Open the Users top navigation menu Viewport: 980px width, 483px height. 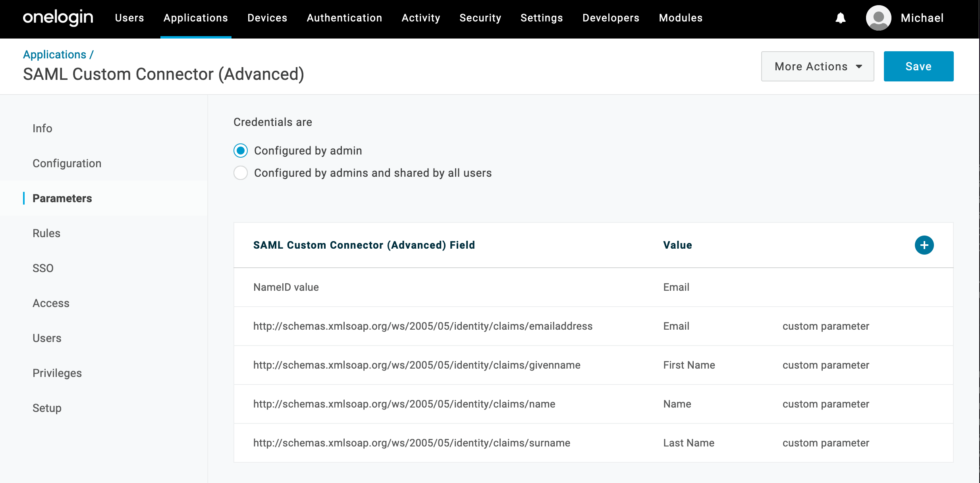[129, 18]
